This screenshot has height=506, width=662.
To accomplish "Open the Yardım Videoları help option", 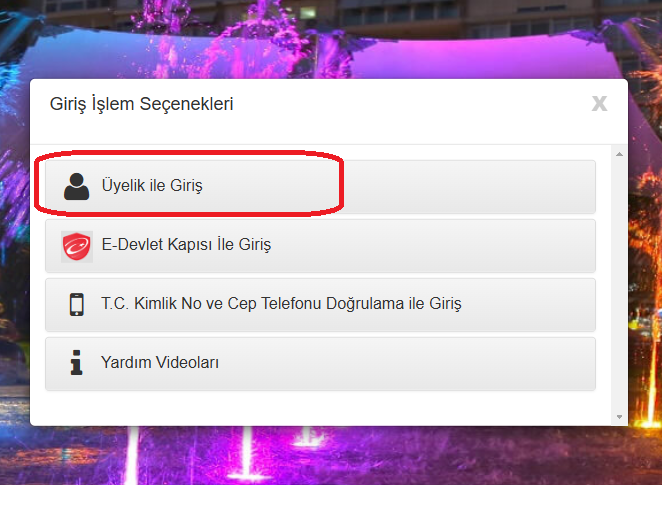I will [x=320, y=364].
